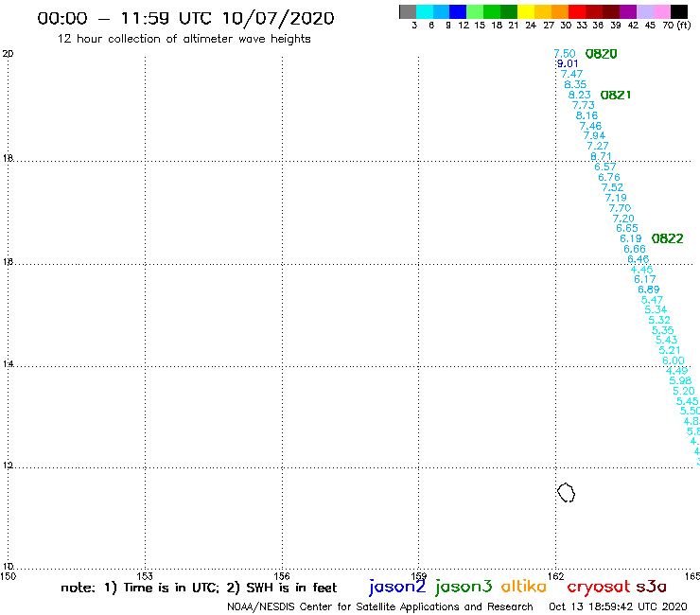The height and width of the screenshot is (615, 700).
Task: Click the latitude 20 axis label
Action: coord(8,54)
